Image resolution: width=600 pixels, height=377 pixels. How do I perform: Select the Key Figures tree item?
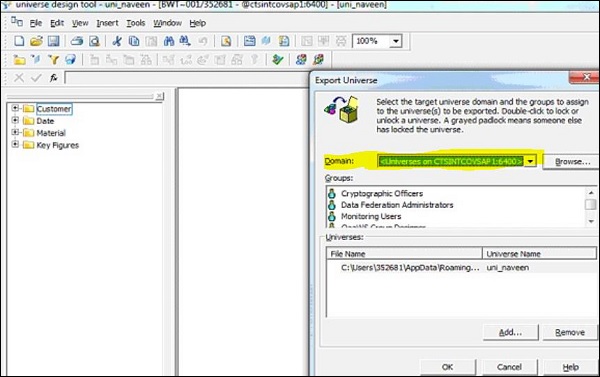point(57,145)
